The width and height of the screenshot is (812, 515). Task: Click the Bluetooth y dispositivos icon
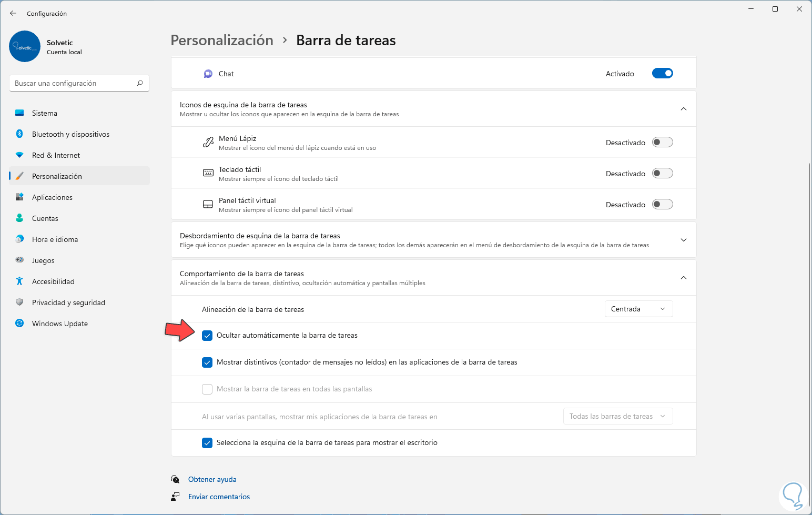(x=19, y=134)
